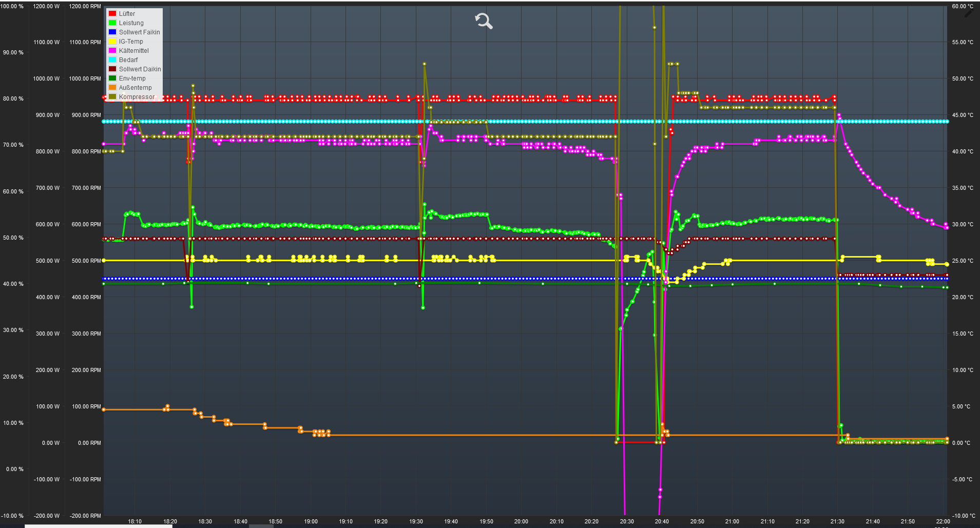Click the Kältemittel legend label
Viewport: 980px width, 528px height.
tap(133, 51)
